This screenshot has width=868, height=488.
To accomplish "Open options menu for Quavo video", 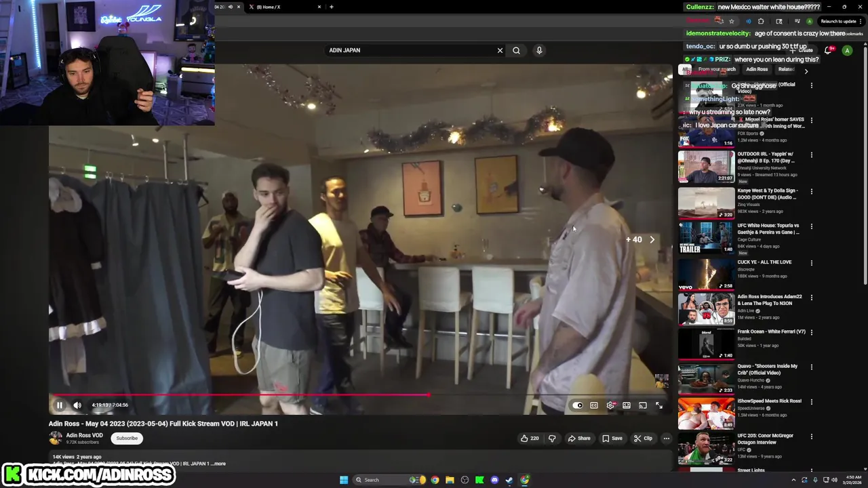I will coord(811,367).
